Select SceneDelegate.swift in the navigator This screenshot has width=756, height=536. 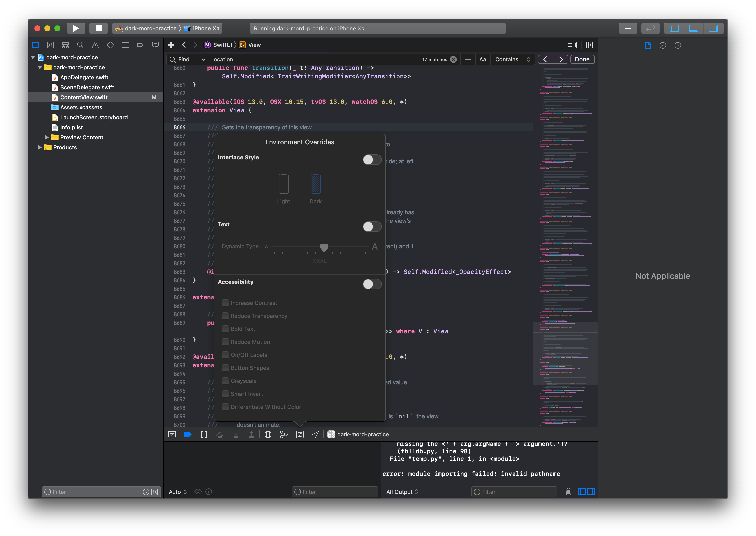click(x=87, y=87)
